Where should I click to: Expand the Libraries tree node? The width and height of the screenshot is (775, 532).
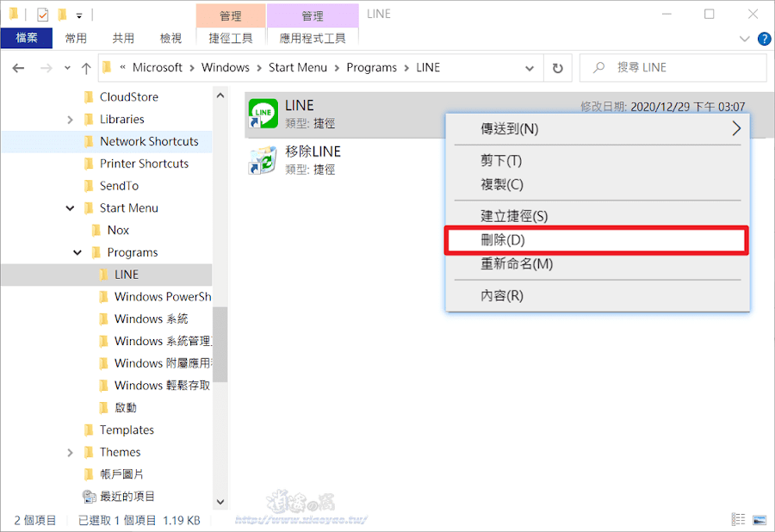point(70,120)
